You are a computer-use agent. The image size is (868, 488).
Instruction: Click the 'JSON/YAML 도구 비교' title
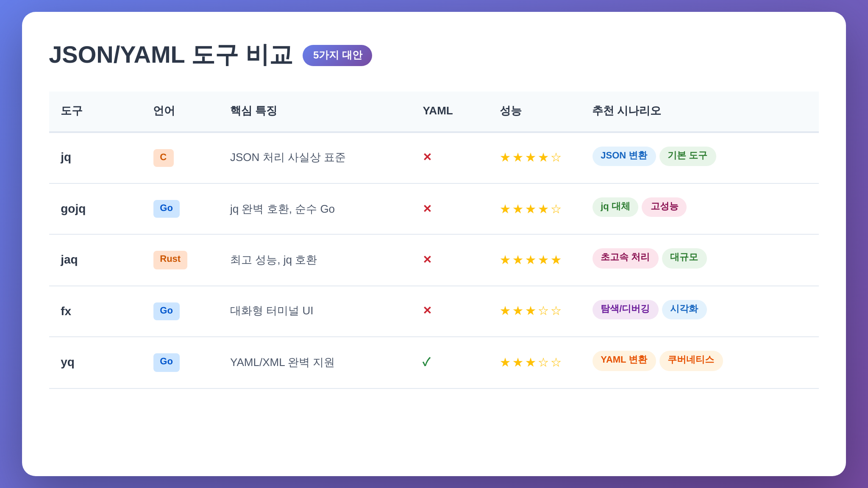pyautogui.click(x=171, y=55)
